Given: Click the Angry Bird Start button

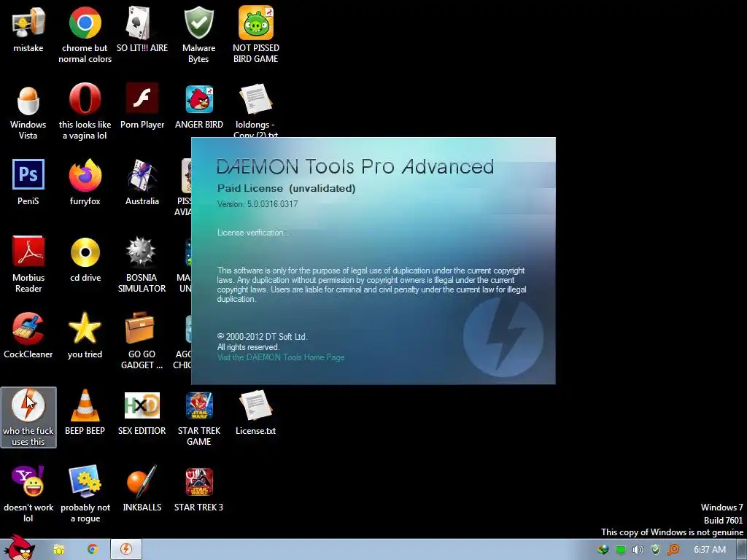Looking at the screenshot, I should click(x=18, y=548).
